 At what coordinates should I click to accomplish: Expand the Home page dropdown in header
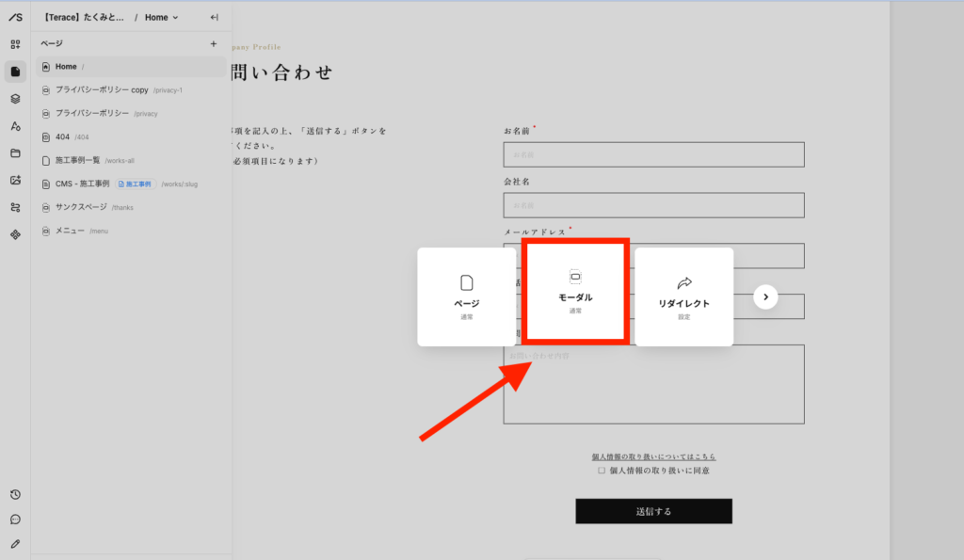point(161,17)
